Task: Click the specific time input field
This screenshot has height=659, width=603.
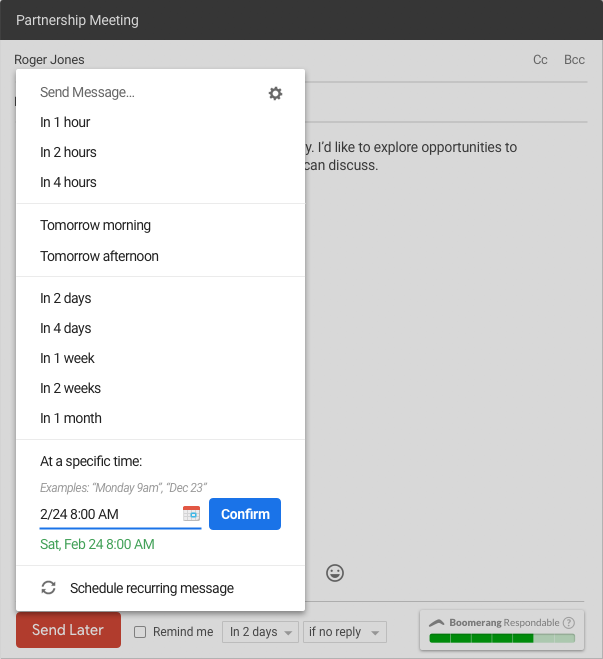Action: (x=105, y=514)
